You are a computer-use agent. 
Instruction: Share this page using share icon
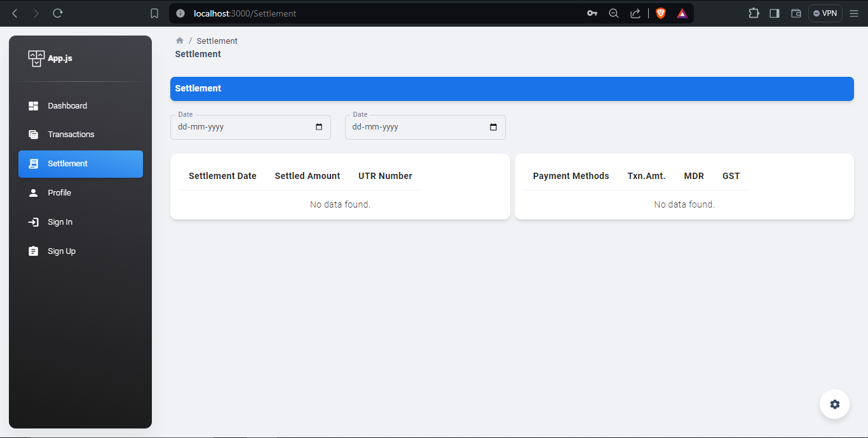click(x=635, y=13)
